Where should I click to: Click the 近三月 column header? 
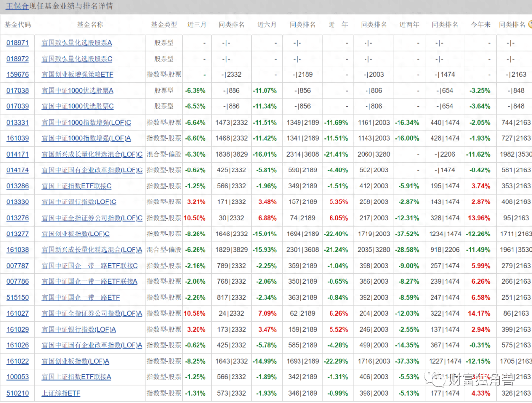[x=197, y=24]
